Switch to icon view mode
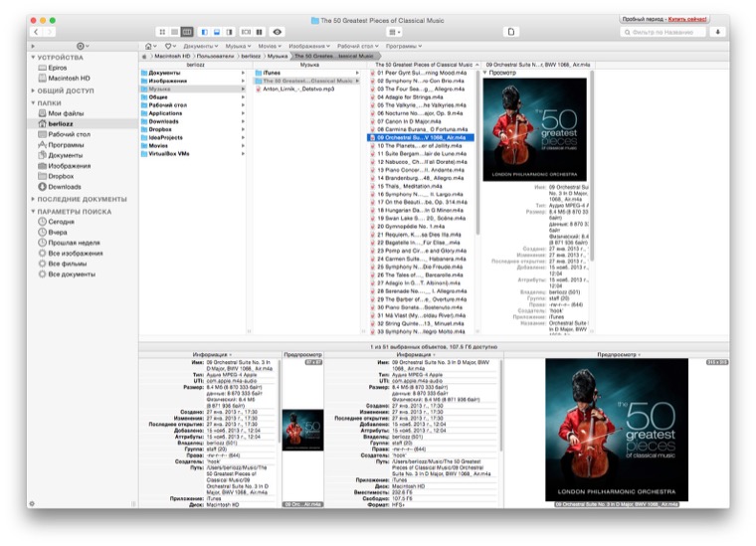The height and width of the screenshot is (546, 756). tap(162, 32)
